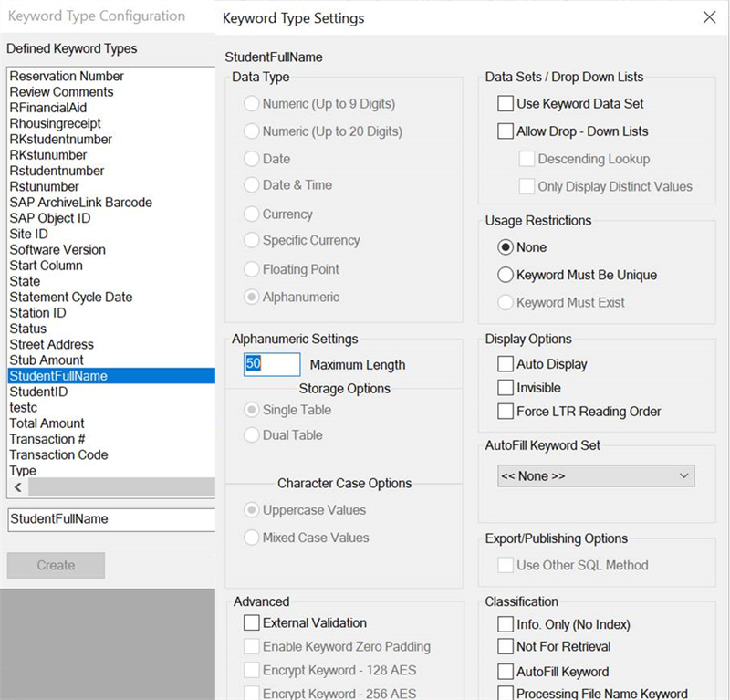Open the AutoFill Keyword Set dropdown
Viewport: 730px width, 700px height.
click(596, 476)
